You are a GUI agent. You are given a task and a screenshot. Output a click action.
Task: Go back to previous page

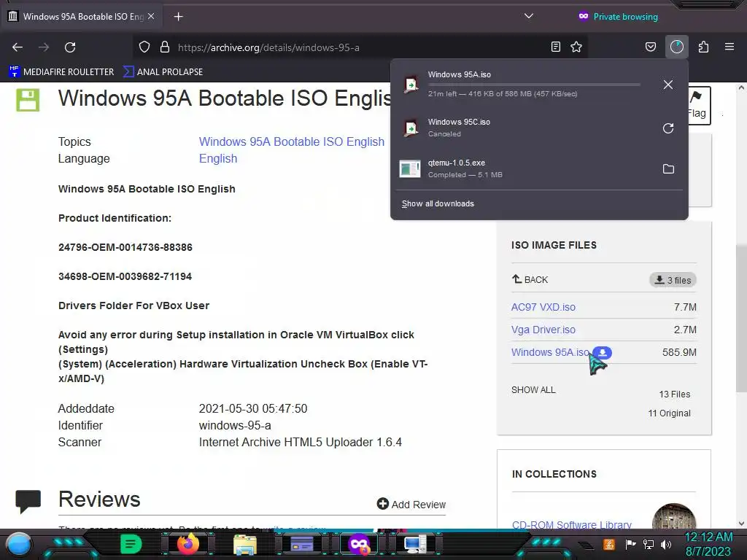pyautogui.click(x=18, y=47)
